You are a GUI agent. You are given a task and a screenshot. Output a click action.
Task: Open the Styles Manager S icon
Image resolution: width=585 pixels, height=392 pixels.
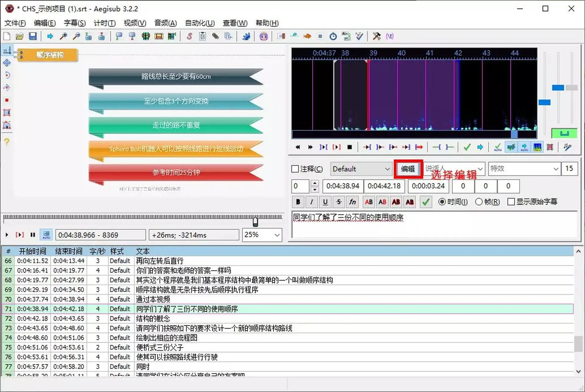click(x=190, y=37)
